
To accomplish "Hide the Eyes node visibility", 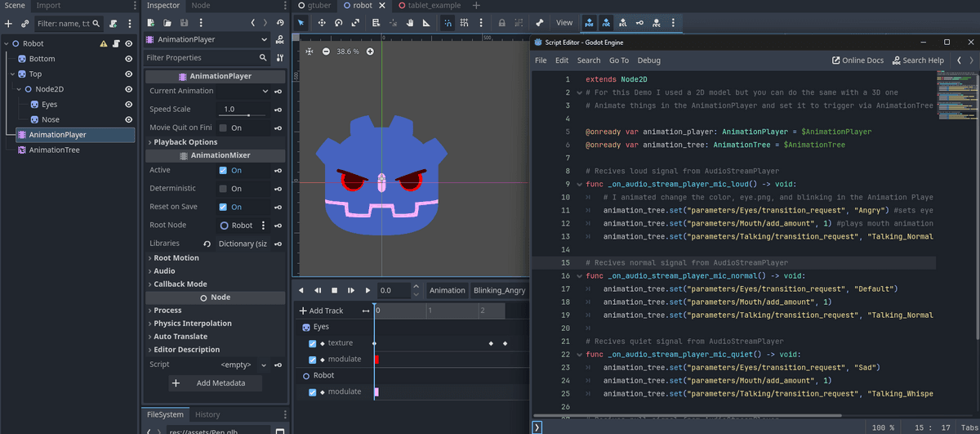I will coord(128,105).
